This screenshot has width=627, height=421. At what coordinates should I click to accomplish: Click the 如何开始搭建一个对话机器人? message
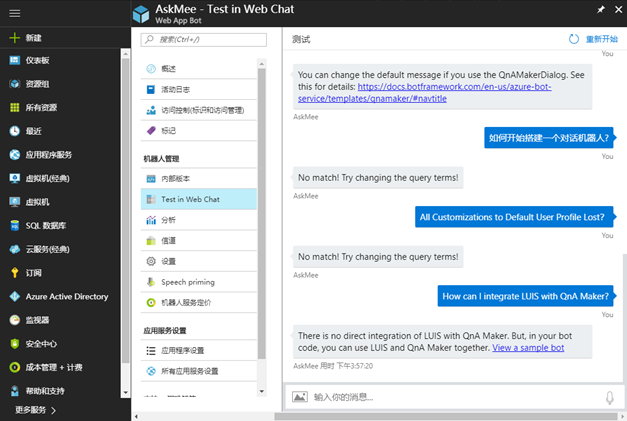pyautogui.click(x=549, y=138)
